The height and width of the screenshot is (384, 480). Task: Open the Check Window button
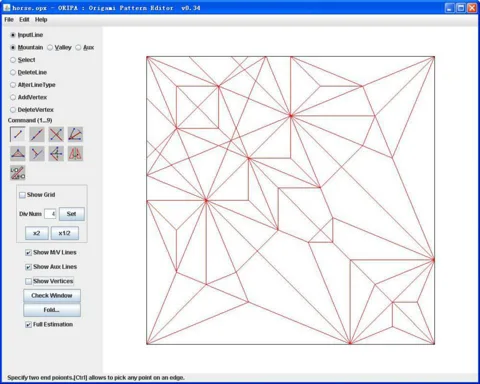(x=52, y=296)
